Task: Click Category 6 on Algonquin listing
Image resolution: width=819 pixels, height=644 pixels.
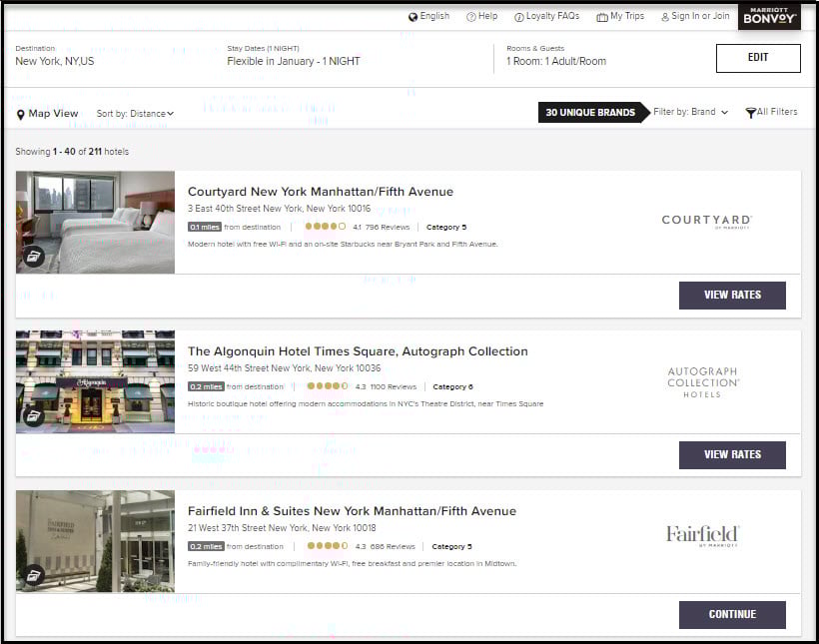Action: click(x=452, y=387)
